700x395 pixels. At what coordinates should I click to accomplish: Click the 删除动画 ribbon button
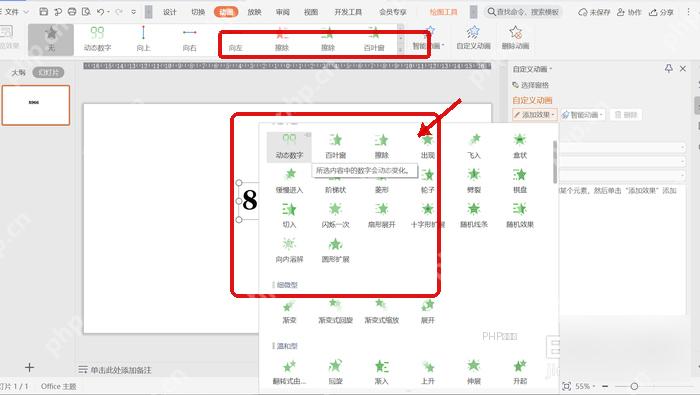click(x=515, y=38)
